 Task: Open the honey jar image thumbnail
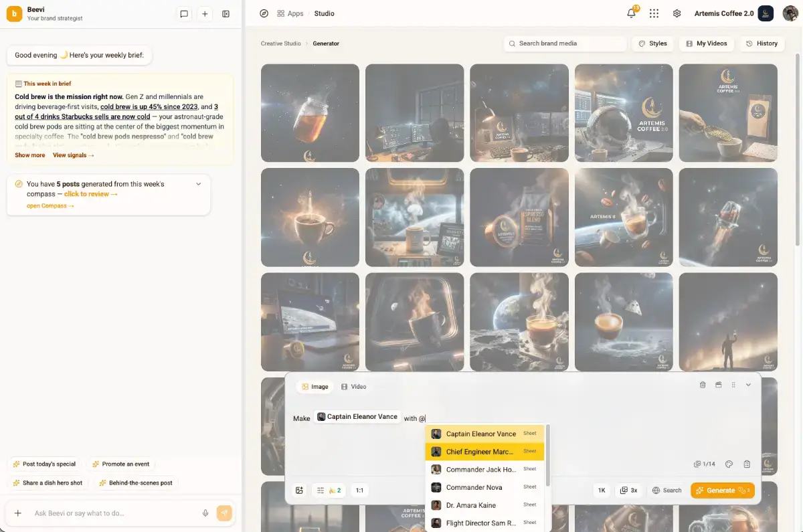point(310,113)
